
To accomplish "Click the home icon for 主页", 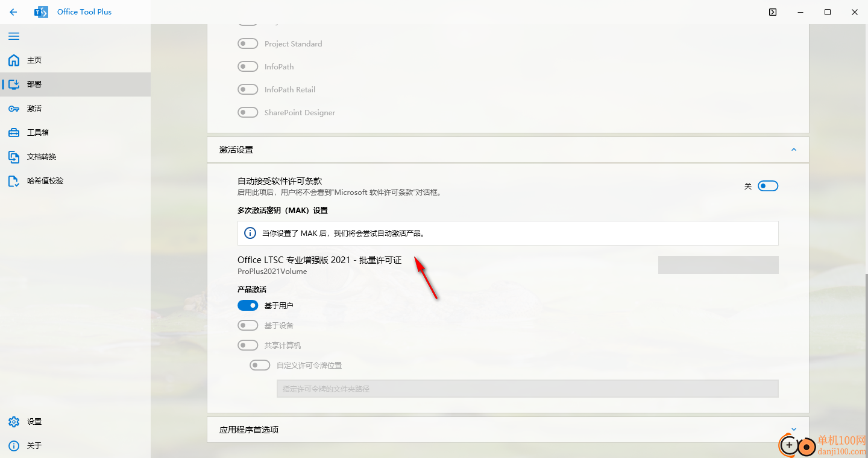I will point(14,60).
